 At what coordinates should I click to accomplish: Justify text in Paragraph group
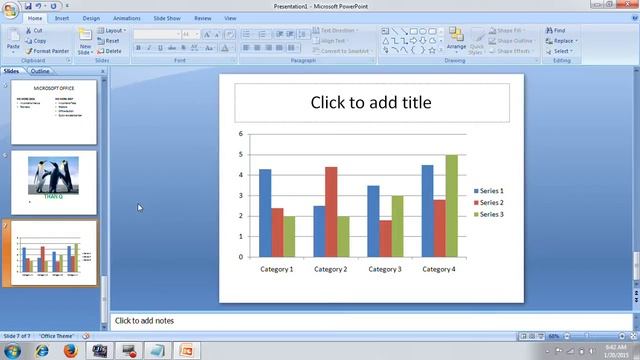(x=279, y=48)
